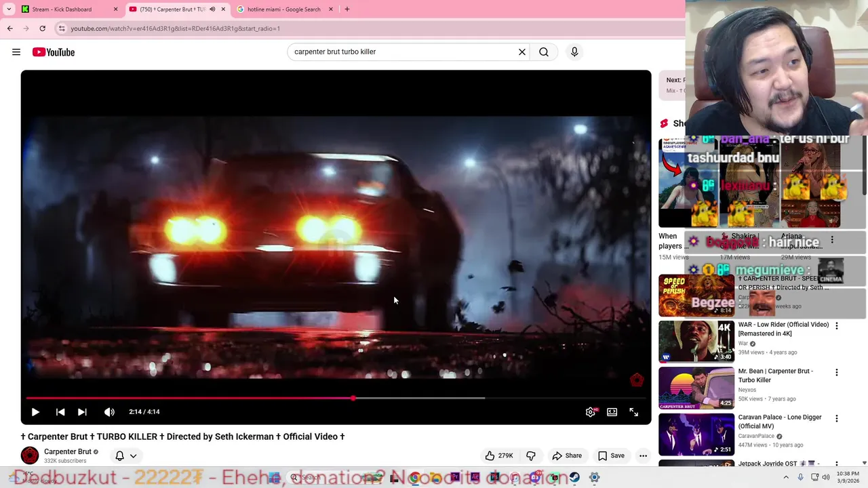Viewport: 868px width, 488px height.
Task: Open Chrome from the Windows taskbar
Action: [414, 478]
